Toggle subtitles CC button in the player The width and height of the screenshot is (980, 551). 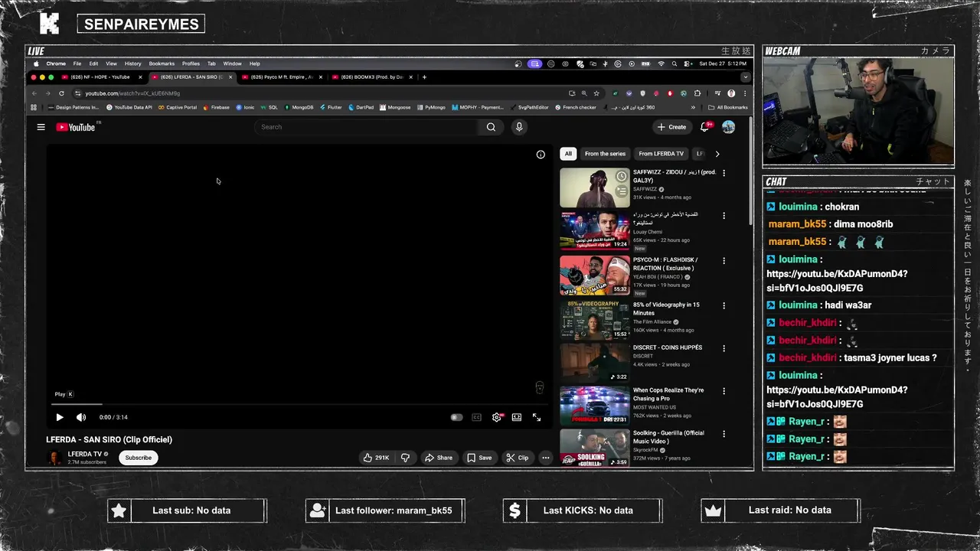click(476, 417)
